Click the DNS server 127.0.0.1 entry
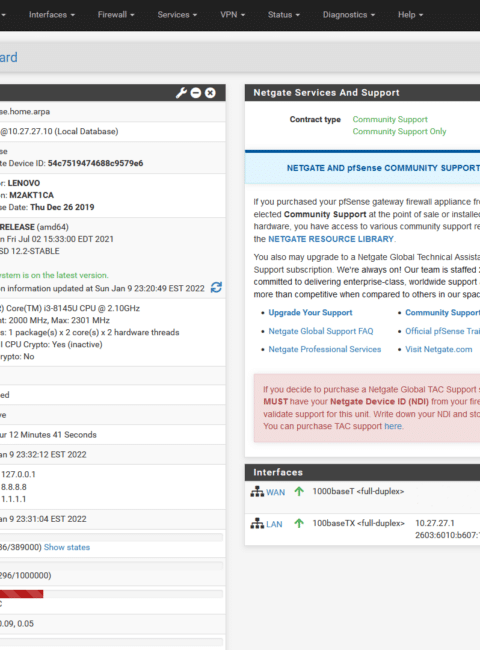480x650 pixels. 18,474
